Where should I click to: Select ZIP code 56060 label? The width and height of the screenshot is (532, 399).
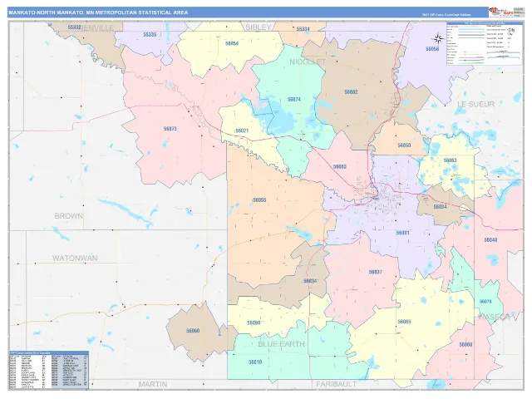[x=193, y=331]
